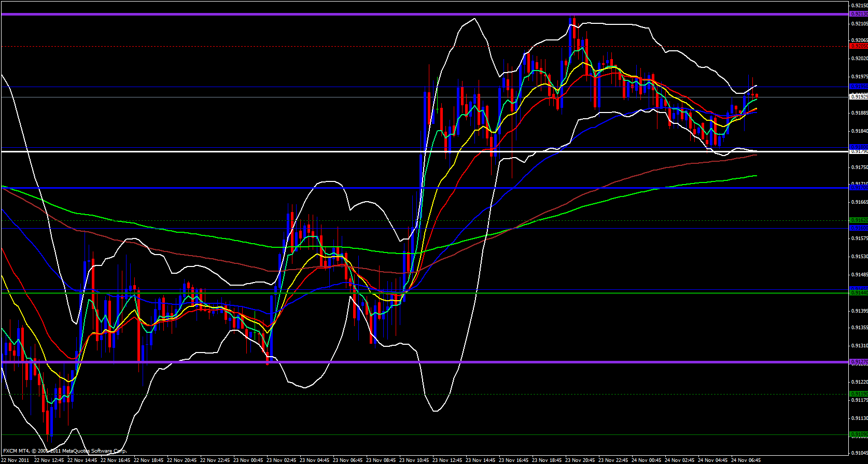The image size is (868, 464).
Task: Click the 0.91045 price axis value
Action: [859, 451]
